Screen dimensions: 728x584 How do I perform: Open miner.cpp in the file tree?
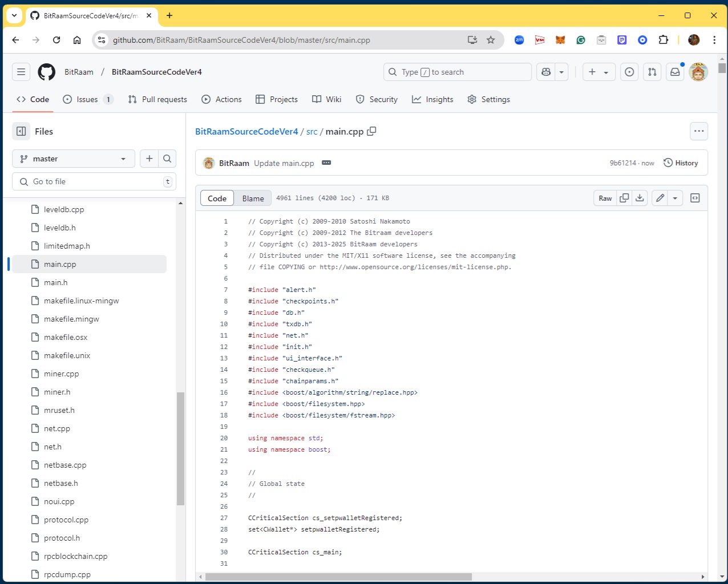pyautogui.click(x=62, y=374)
